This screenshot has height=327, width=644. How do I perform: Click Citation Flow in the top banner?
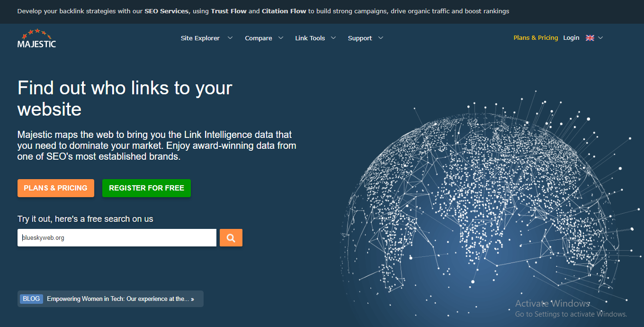pos(284,11)
